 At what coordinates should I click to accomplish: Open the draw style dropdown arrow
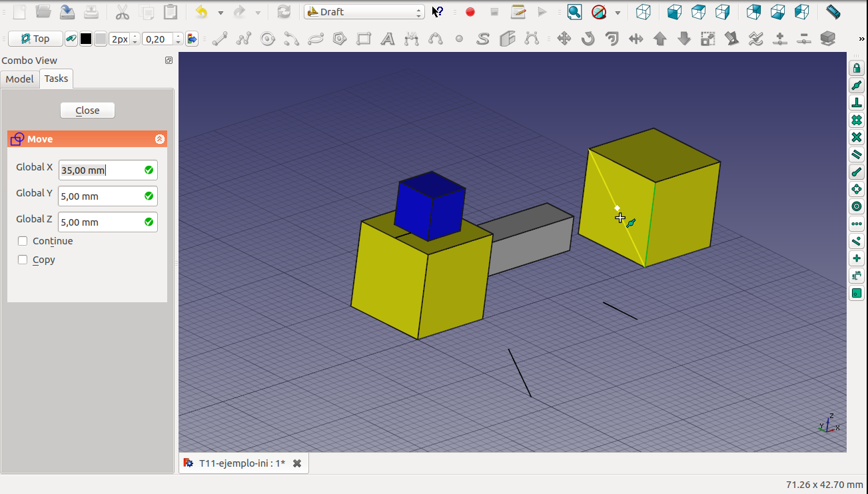pyautogui.click(x=618, y=13)
